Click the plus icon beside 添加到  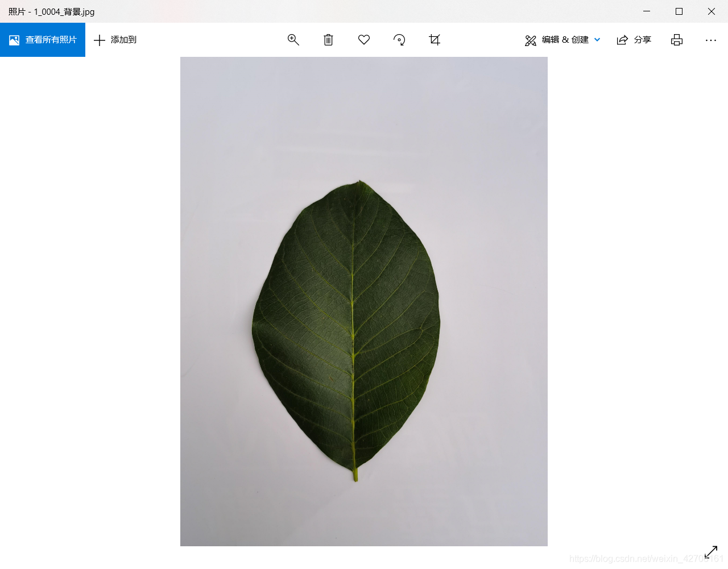100,40
